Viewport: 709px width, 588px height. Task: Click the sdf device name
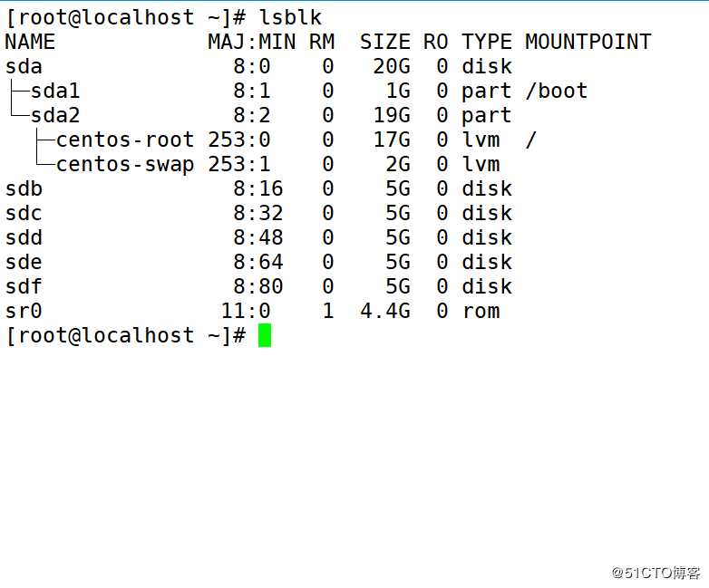24,286
